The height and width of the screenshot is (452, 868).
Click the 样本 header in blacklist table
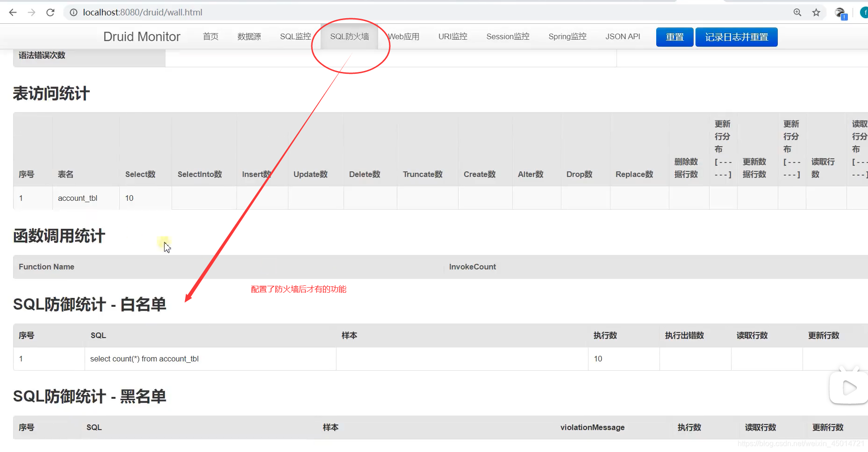point(330,427)
